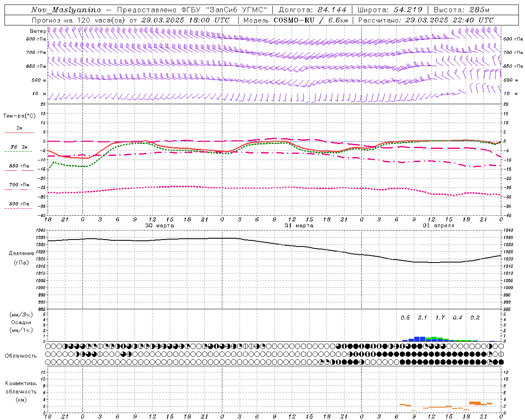Image resolution: width=525 pixels, height=420 pixels.
Task: Click the 3-hour precipitation value 0.2
Action: click(x=475, y=318)
